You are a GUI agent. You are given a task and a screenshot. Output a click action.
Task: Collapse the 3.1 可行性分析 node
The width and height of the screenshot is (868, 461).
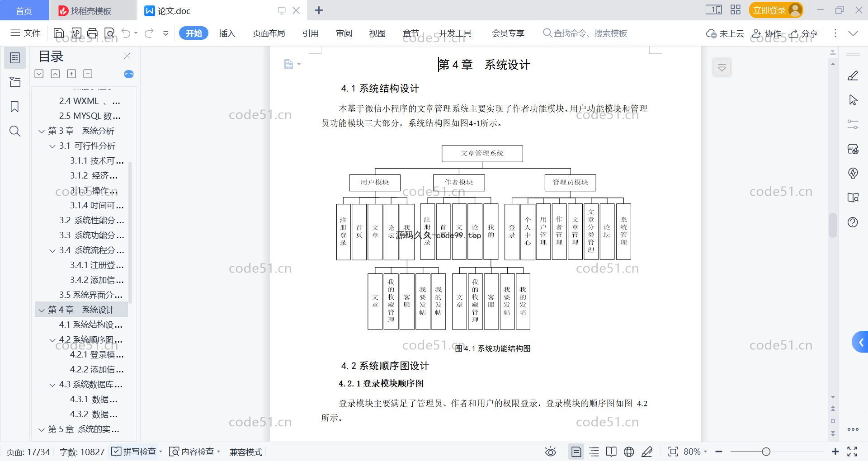[x=52, y=146]
